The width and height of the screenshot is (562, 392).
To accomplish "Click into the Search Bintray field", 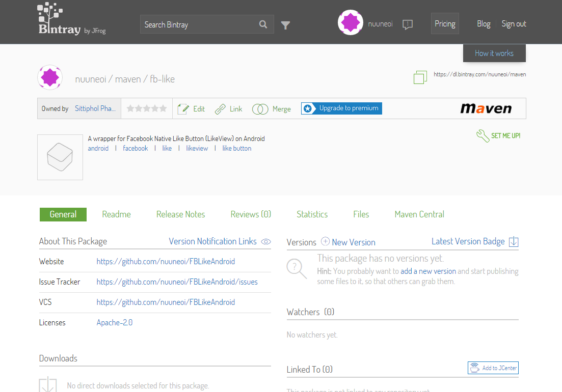I will [199, 24].
